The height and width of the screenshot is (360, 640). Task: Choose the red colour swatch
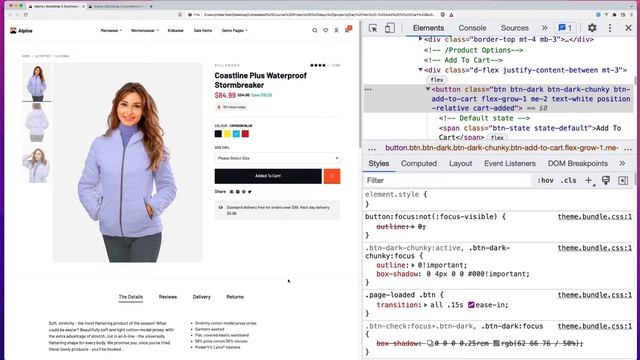click(245, 134)
